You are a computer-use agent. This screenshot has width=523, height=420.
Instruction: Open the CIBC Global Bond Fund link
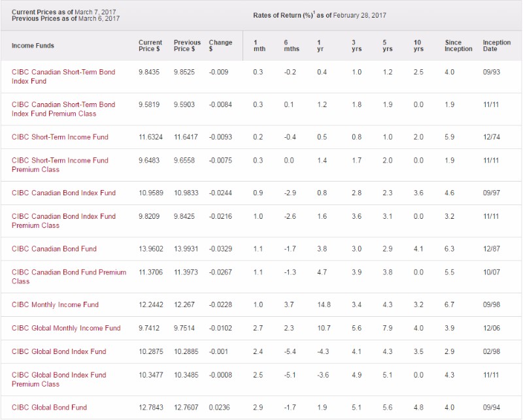tap(50, 408)
